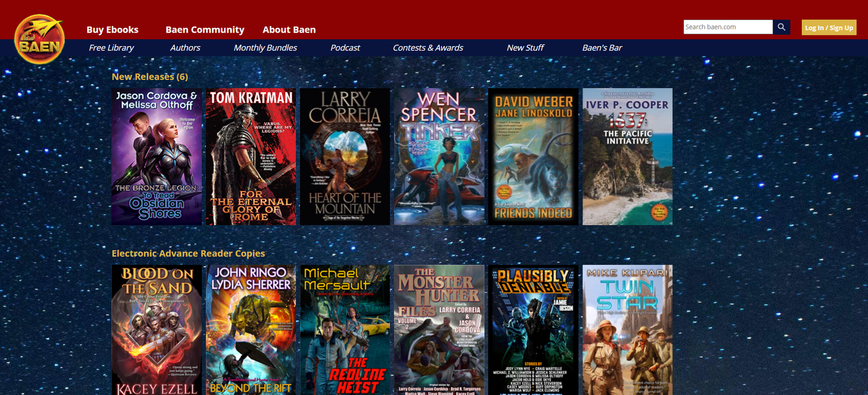Image resolution: width=868 pixels, height=395 pixels.
Task: Open the New Stuff page
Action: 525,48
